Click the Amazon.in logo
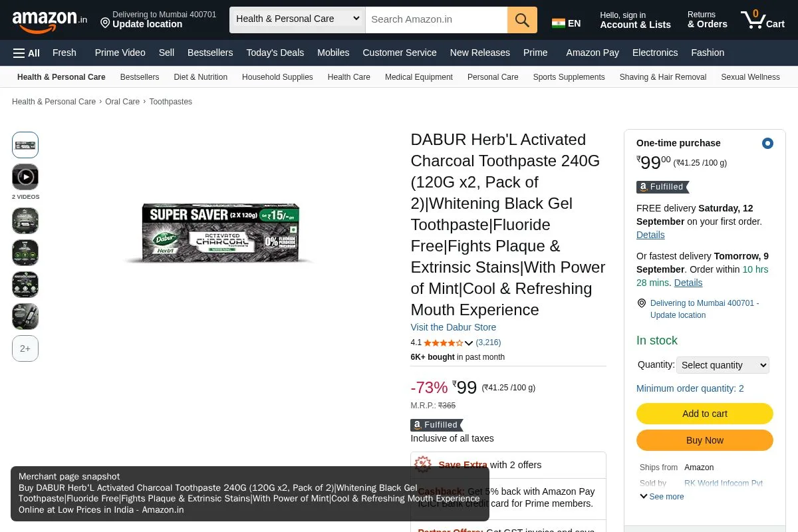798x532 pixels. click(x=50, y=20)
